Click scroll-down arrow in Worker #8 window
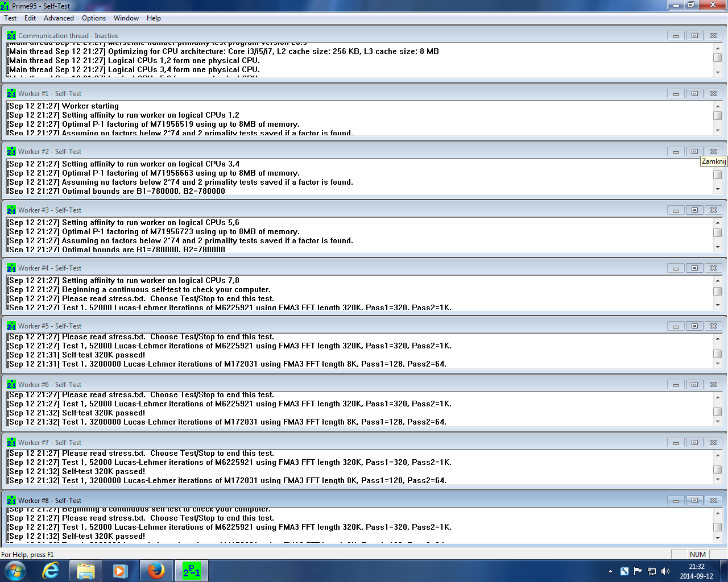The image size is (728, 582). pyautogui.click(x=718, y=538)
